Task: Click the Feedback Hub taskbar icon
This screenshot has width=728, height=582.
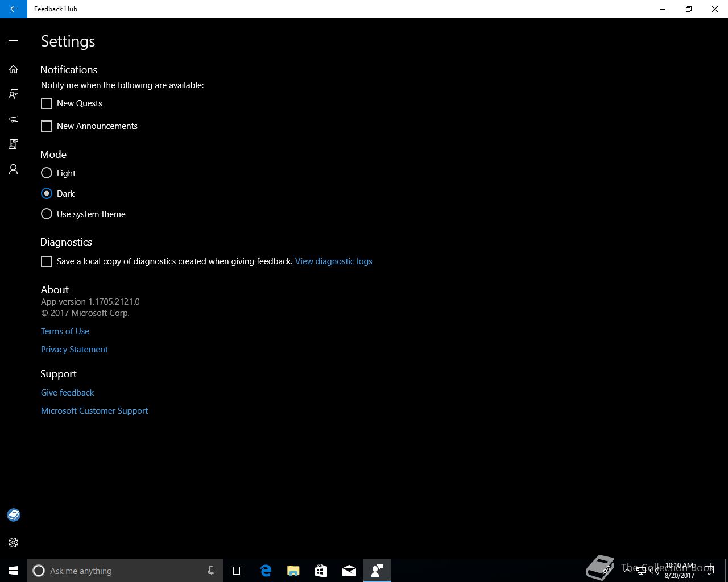Action: 377,571
